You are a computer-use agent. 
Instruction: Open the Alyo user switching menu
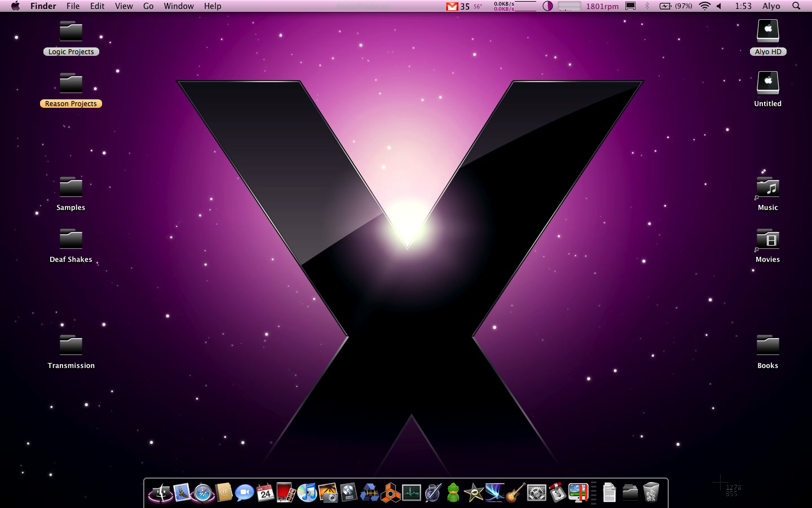[771, 6]
